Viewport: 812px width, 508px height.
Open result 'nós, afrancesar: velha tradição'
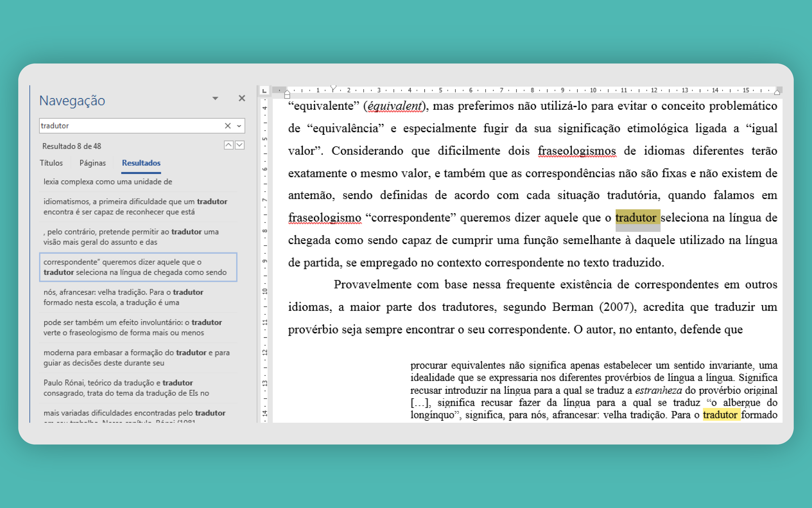138,297
